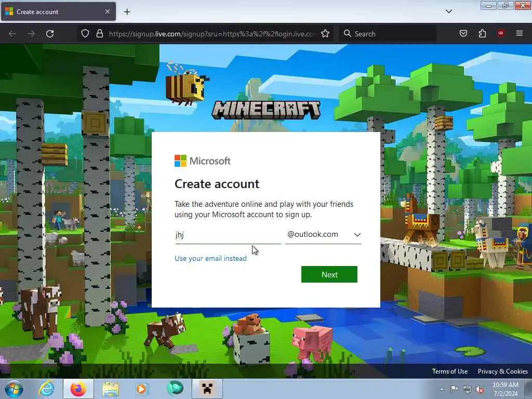Click the Microsoft logo in the form
The width and height of the screenshot is (532, 399).
[203, 161]
